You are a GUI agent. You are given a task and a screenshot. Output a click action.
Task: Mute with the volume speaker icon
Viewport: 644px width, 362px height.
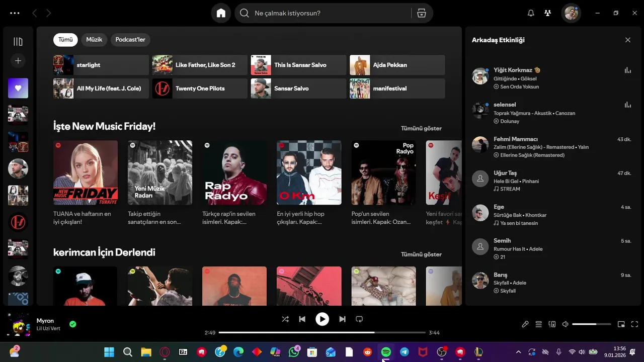pyautogui.click(x=566, y=324)
